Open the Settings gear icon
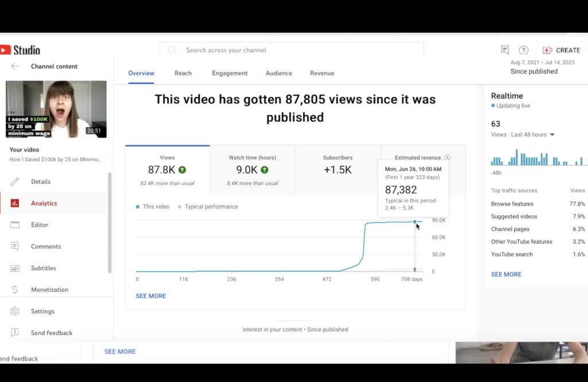Screen dimensions: 588x382 tap(15, 311)
